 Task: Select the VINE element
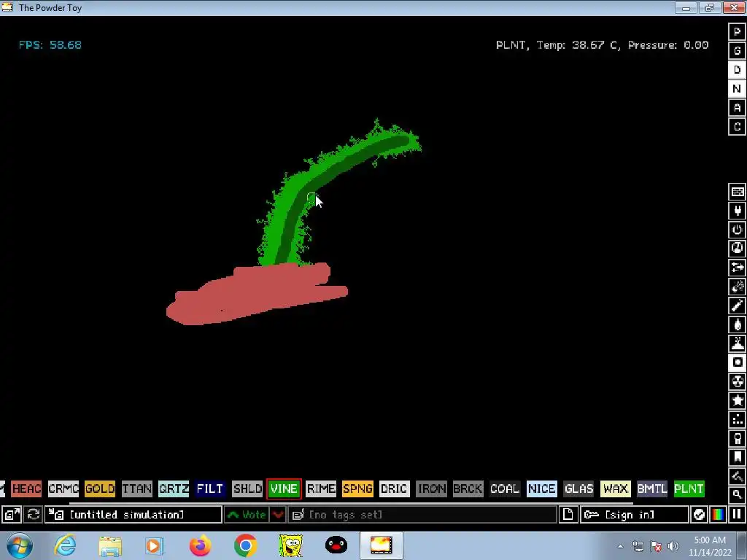pyautogui.click(x=284, y=489)
